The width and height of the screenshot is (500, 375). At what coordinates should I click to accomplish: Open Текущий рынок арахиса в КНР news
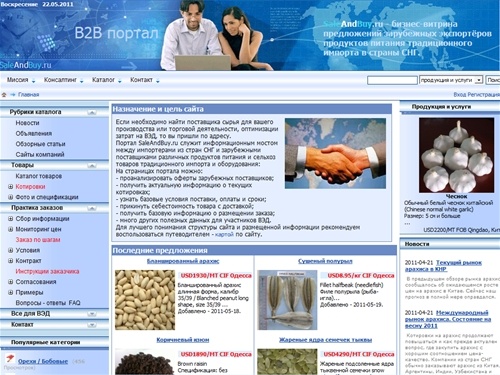pyautogui.click(x=443, y=266)
